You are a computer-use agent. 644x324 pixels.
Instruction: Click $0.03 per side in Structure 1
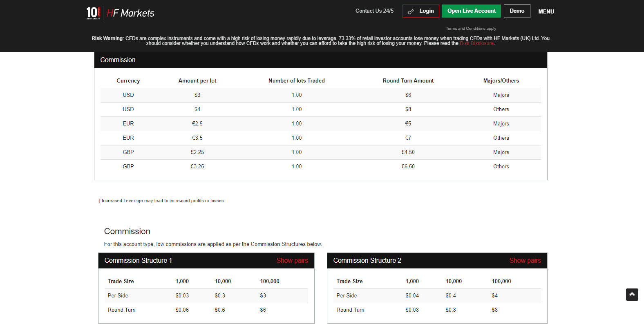click(x=182, y=296)
